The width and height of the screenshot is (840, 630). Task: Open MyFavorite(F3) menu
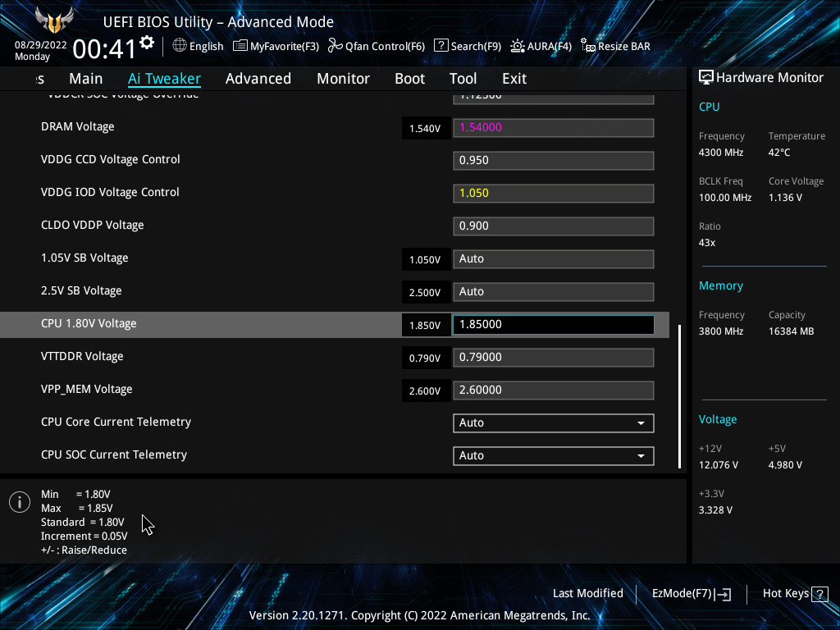[276, 46]
